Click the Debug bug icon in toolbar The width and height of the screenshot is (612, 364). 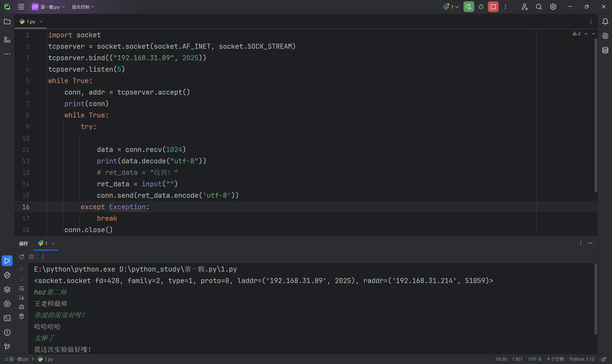[481, 7]
